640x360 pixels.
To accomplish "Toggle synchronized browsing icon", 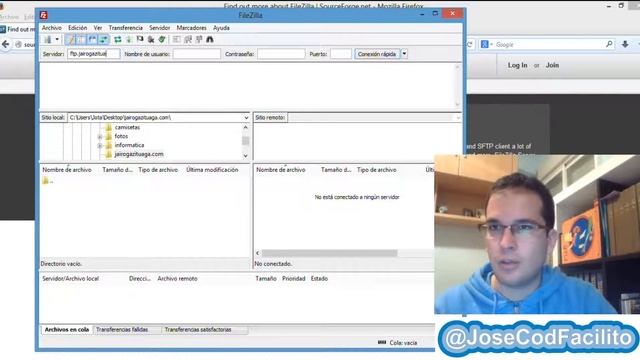I will pos(199,40).
